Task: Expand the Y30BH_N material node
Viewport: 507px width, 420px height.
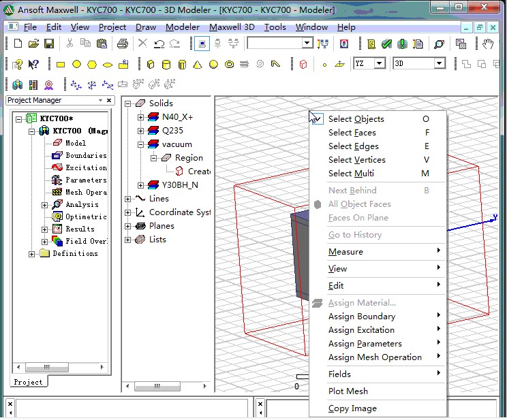Action: [140, 185]
